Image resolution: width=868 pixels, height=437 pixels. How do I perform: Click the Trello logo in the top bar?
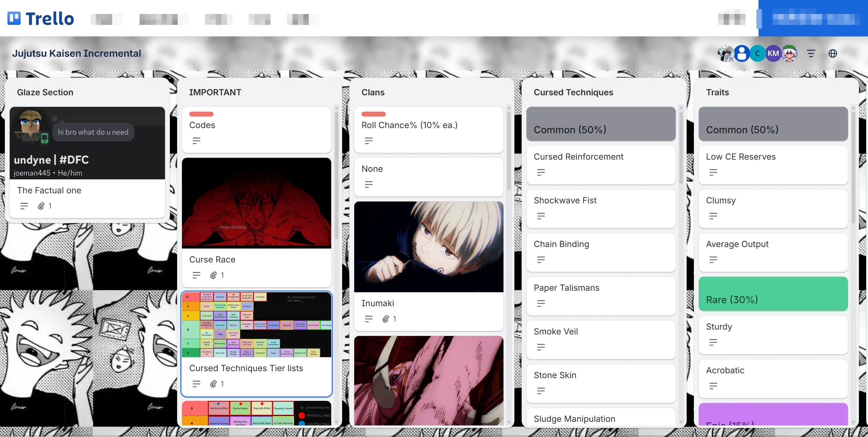click(40, 18)
